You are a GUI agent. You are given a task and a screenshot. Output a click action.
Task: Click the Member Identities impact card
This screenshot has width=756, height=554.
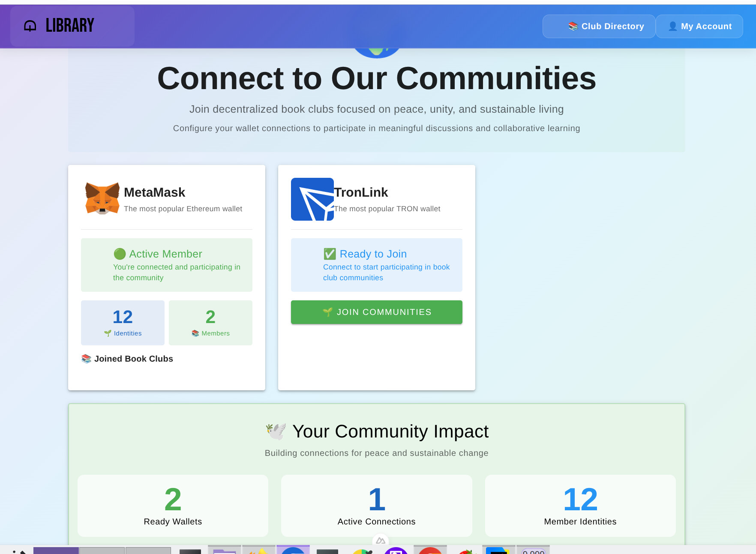[580, 506]
